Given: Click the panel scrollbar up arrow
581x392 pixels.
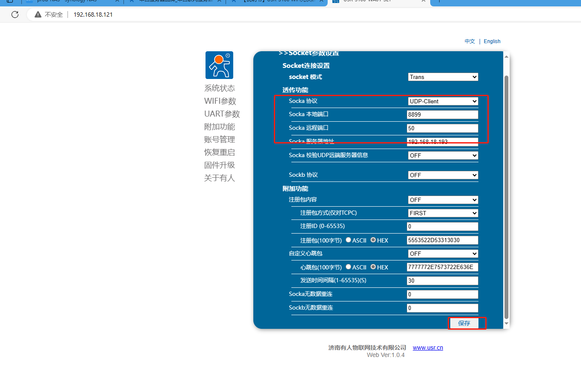Looking at the screenshot, I should coord(506,56).
